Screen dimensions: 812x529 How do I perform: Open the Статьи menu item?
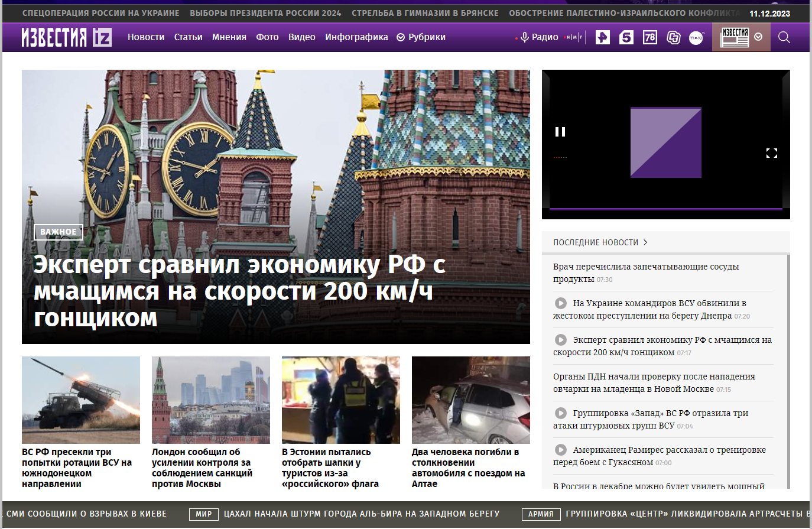point(188,37)
